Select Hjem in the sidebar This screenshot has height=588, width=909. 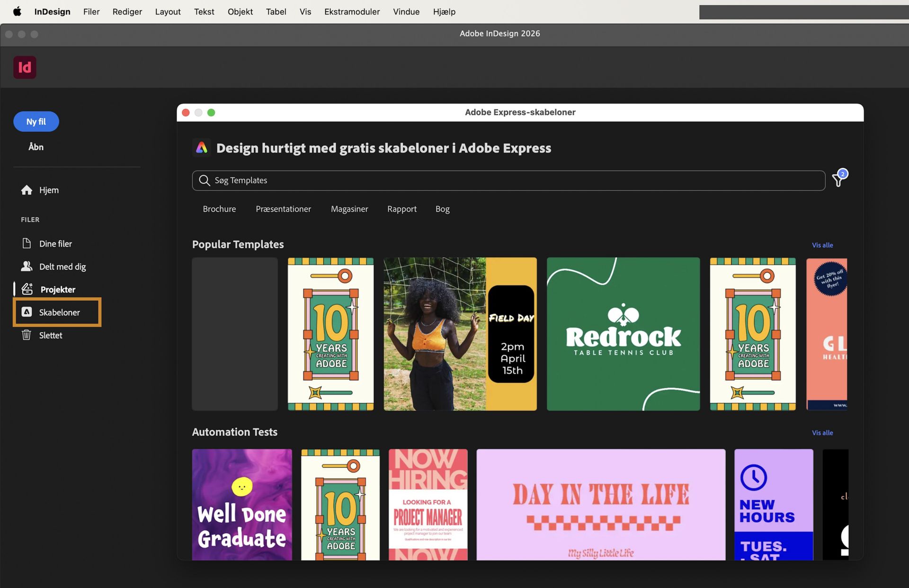click(x=48, y=190)
